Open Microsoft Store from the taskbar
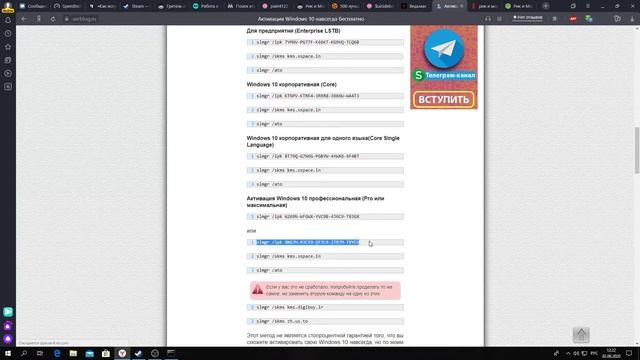The width and height of the screenshot is (640, 360). coord(106,353)
